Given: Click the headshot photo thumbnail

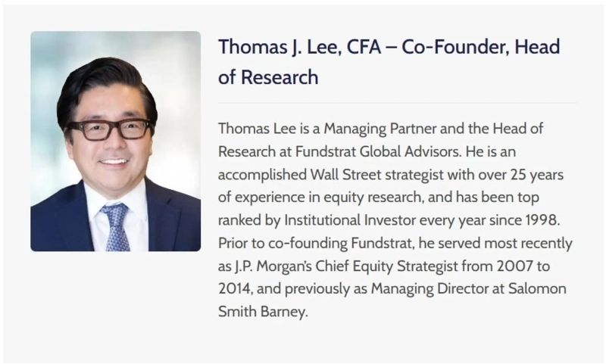Looking at the screenshot, I should 115,141.
